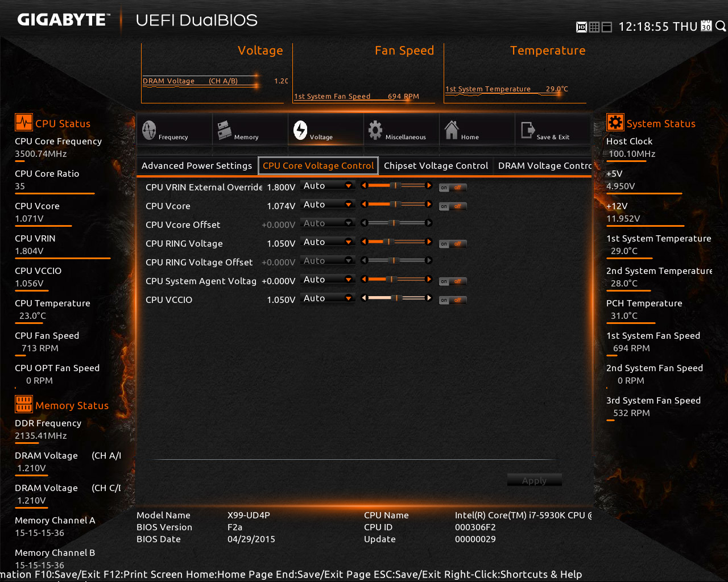The height and width of the screenshot is (582, 728).
Task: Decrease CPU VRIN External Override with left arrow
Action: (x=365, y=185)
